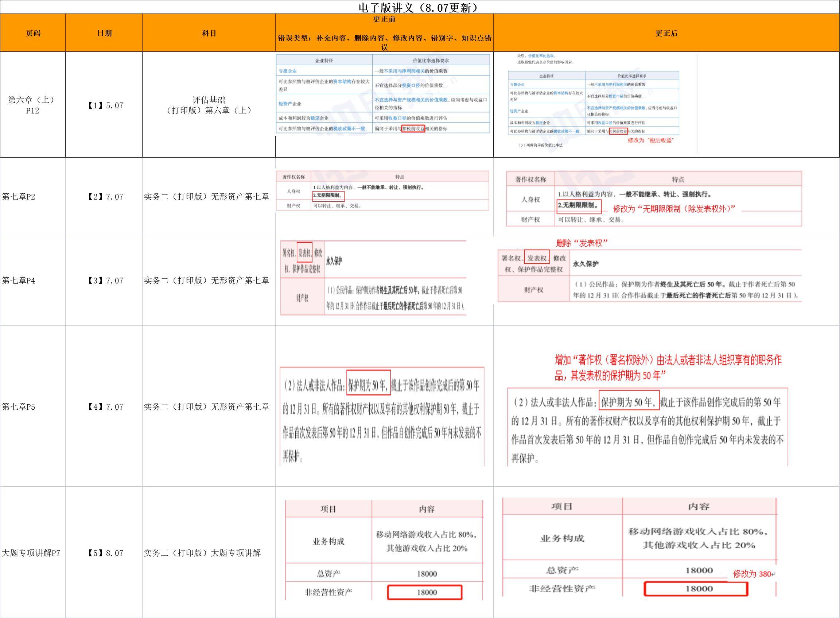This screenshot has height=618, width=840.
Task: Select the subject cell "实务二（打印版）大题专项讲解"
Action: click(x=209, y=553)
